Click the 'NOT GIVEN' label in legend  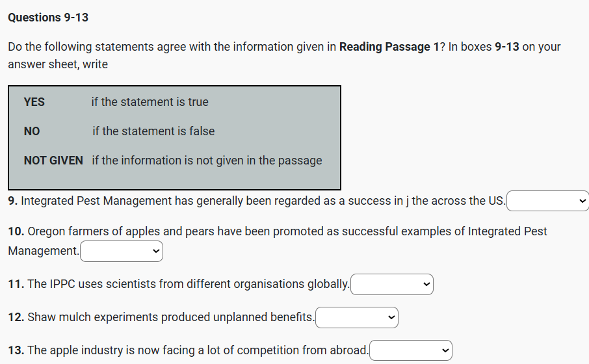[53, 161]
